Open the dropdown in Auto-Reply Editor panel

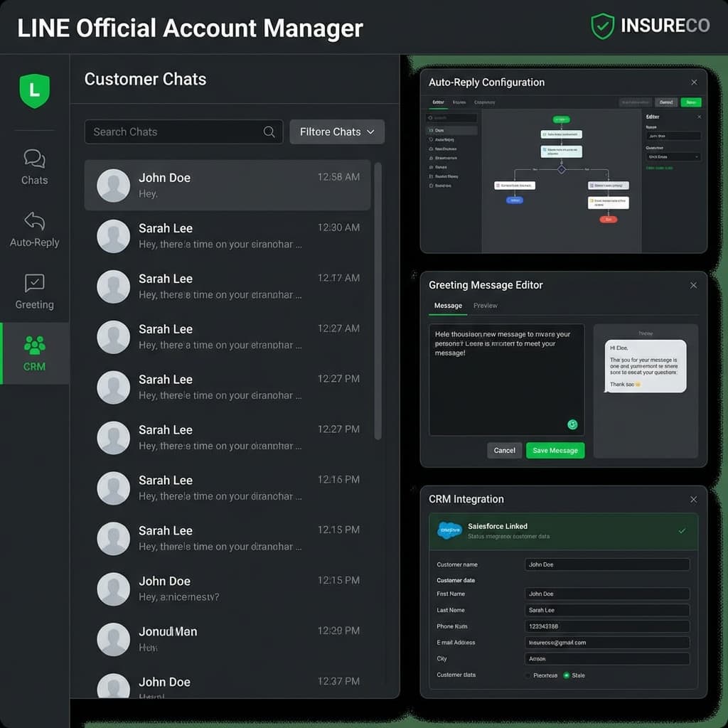click(x=673, y=156)
